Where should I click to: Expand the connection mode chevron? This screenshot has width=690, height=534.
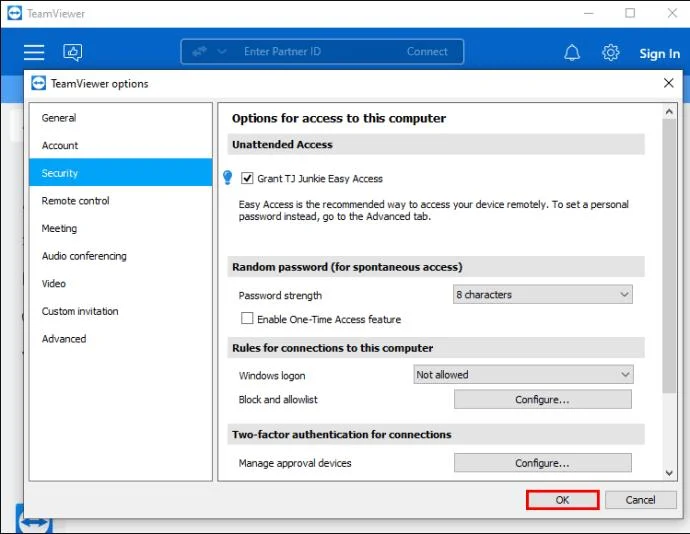pyautogui.click(x=222, y=52)
